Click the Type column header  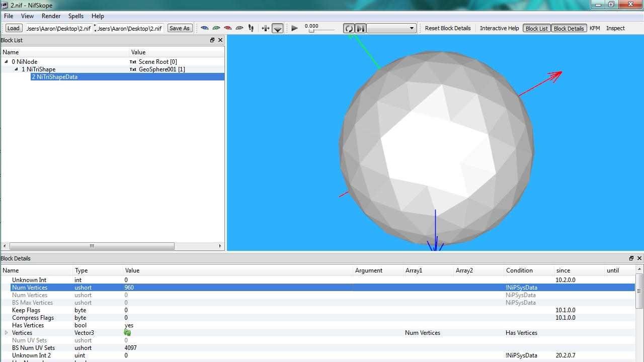click(98, 270)
